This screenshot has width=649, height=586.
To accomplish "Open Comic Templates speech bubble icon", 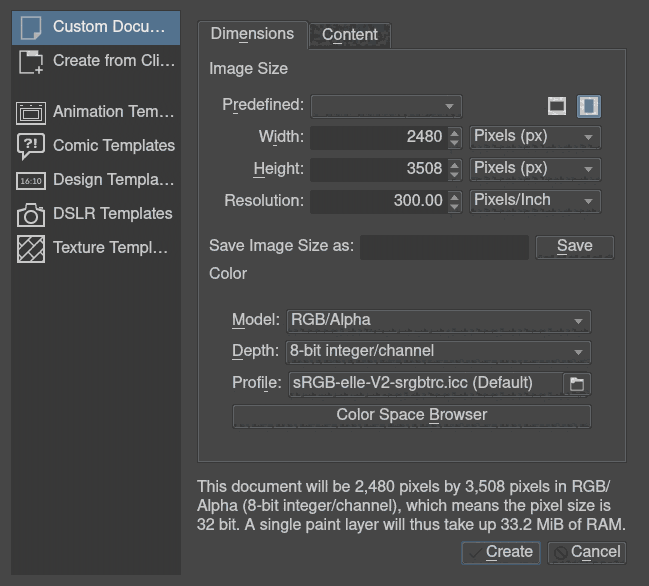I will click(31, 146).
